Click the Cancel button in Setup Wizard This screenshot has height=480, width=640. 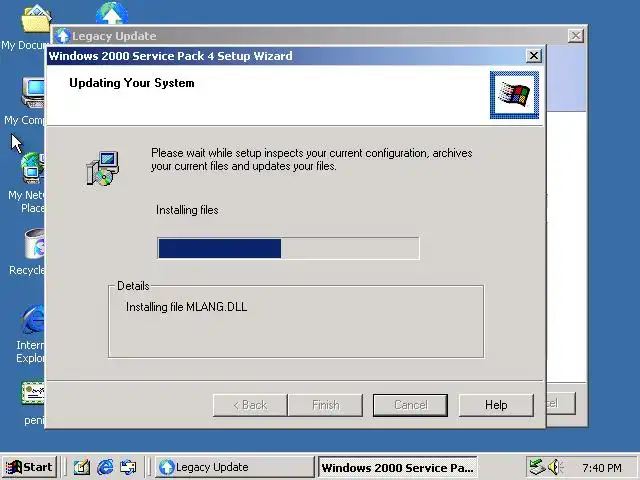coord(410,405)
